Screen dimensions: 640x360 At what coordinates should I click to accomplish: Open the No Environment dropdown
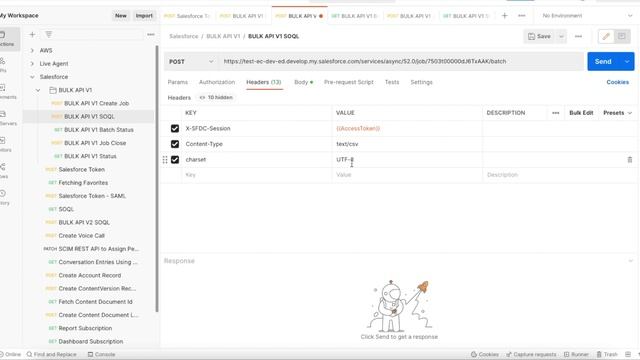587,16
